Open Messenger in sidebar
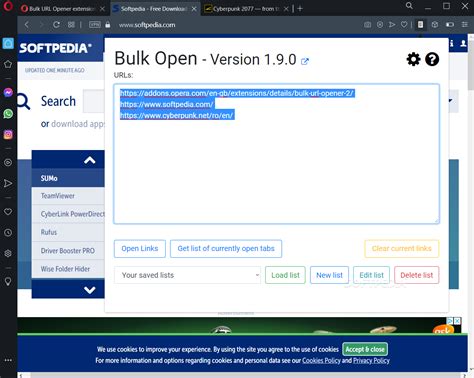 pos(8,92)
